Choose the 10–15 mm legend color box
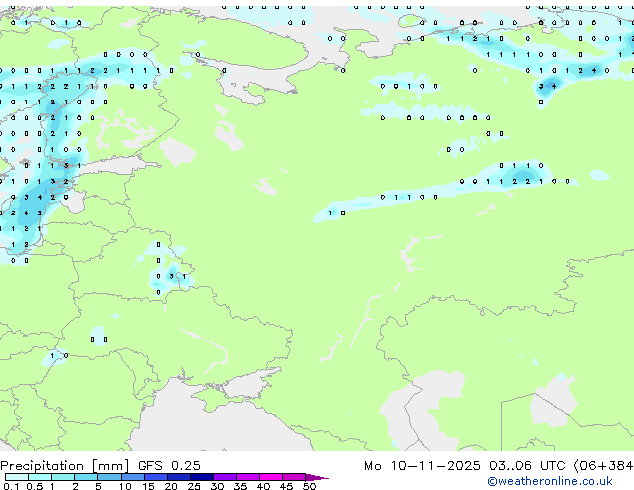Screen dimensions: 634x490 [132, 477]
